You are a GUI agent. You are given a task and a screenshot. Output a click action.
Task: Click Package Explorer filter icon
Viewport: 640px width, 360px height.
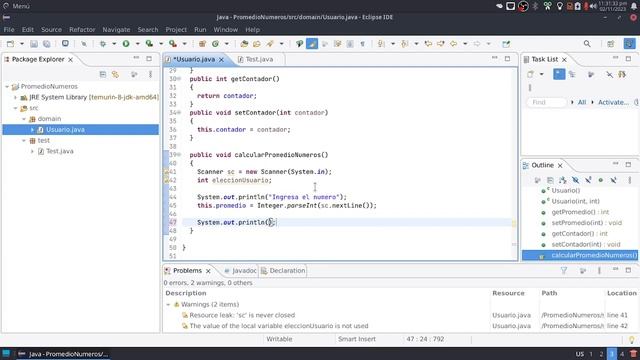click(x=134, y=74)
